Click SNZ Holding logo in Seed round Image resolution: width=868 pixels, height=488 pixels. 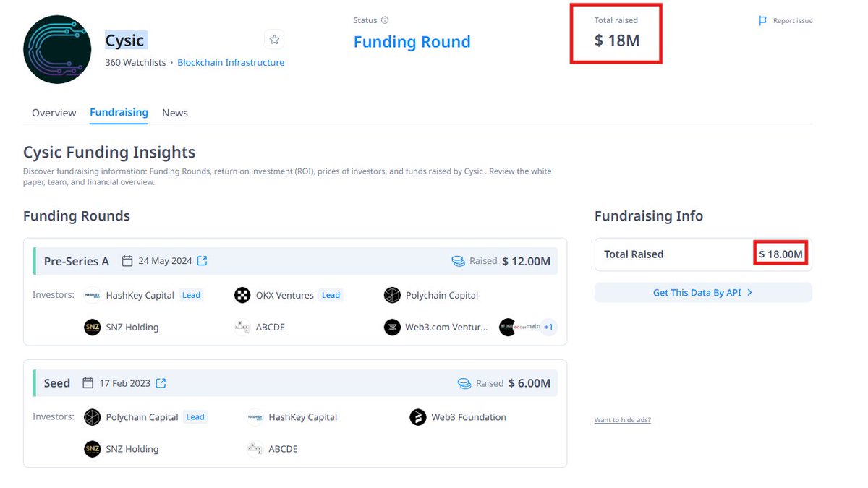(x=92, y=449)
